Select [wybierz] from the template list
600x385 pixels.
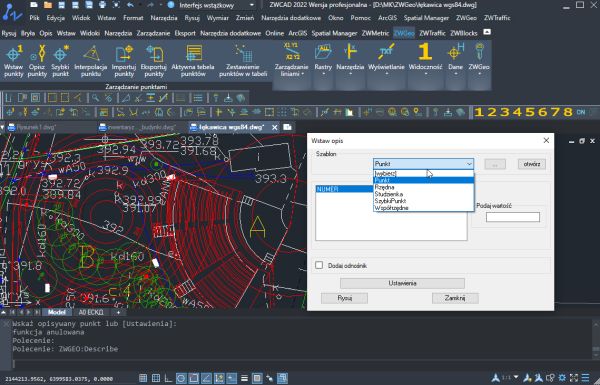pos(423,173)
